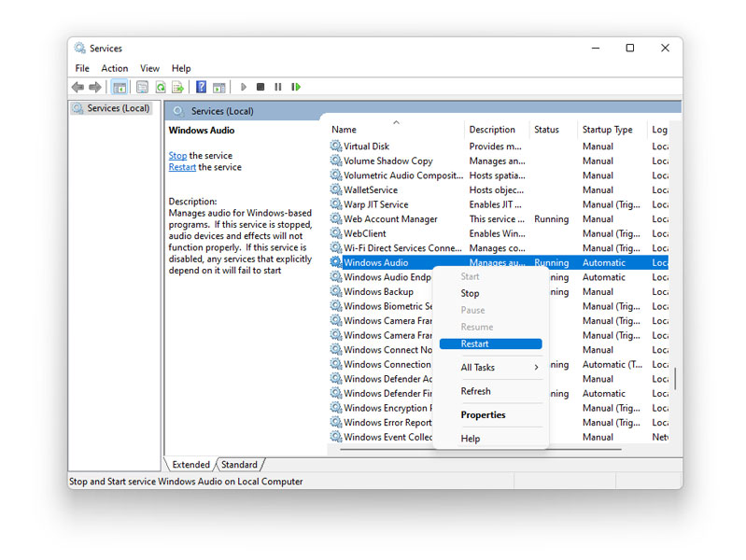The width and height of the screenshot is (746, 560).
Task: Click the Services title bar gear icon
Action: click(x=80, y=48)
